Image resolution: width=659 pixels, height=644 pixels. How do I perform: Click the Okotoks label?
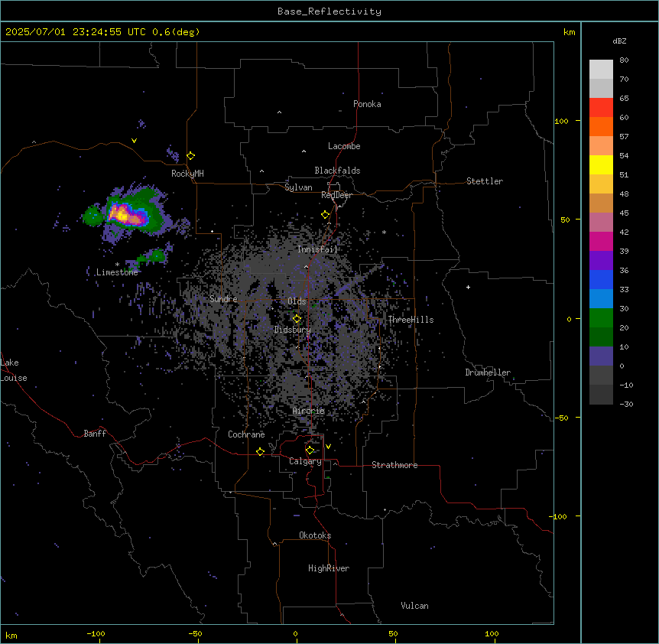tap(315, 535)
